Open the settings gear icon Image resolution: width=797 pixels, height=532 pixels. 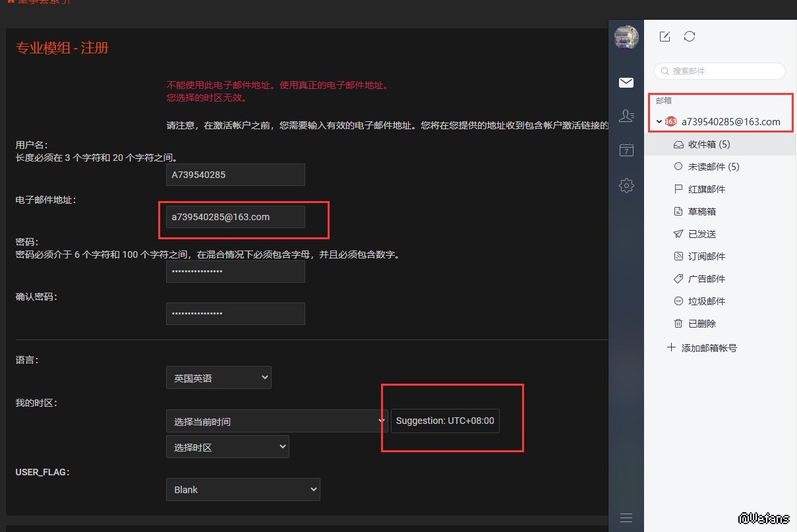coord(626,185)
